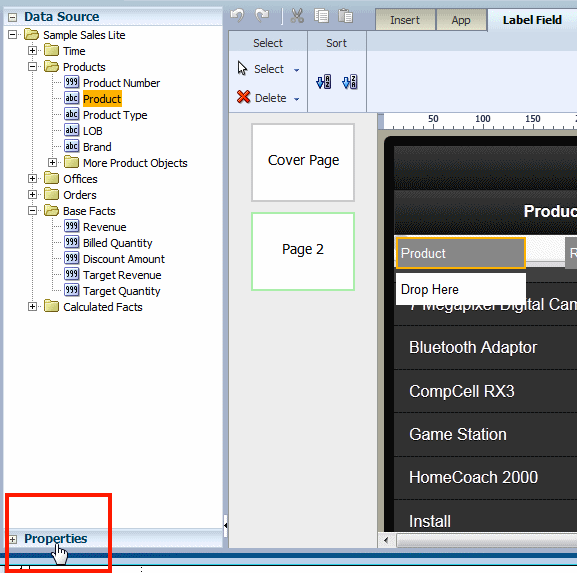Expand More Product Objects folder
The width and height of the screenshot is (577, 573).
pyautogui.click(x=52, y=162)
